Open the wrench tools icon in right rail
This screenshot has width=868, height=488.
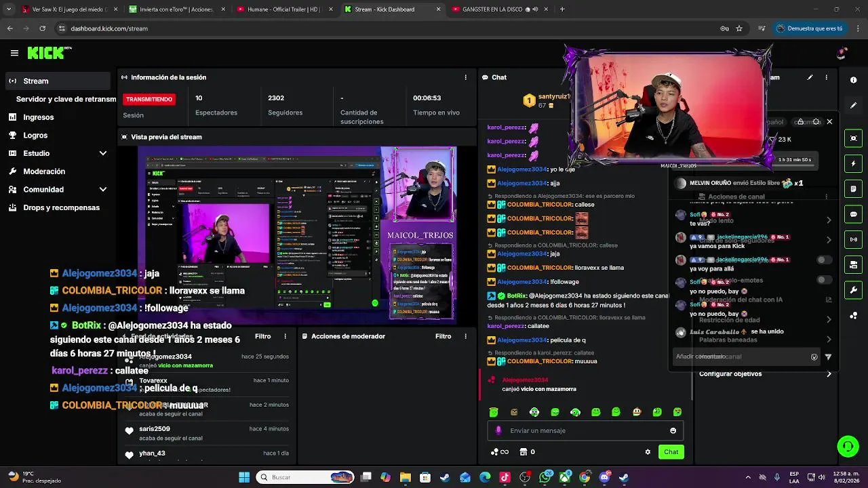[853, 290]
